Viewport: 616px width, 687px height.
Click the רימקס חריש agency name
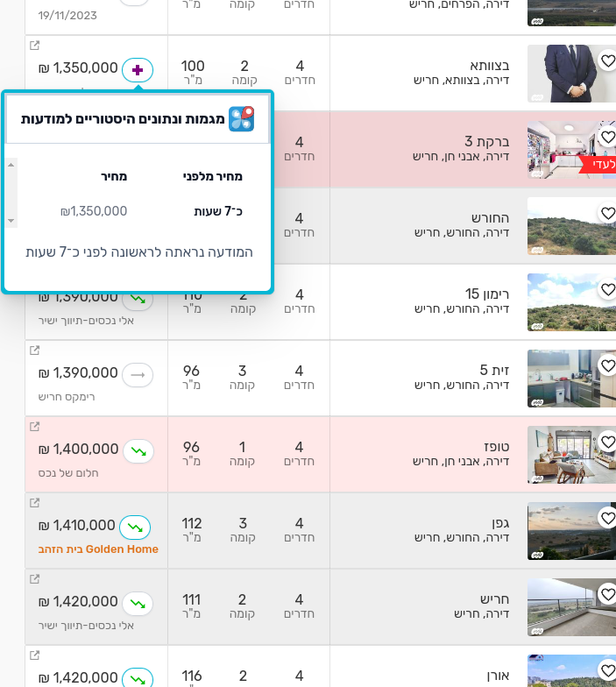(67, 397)
